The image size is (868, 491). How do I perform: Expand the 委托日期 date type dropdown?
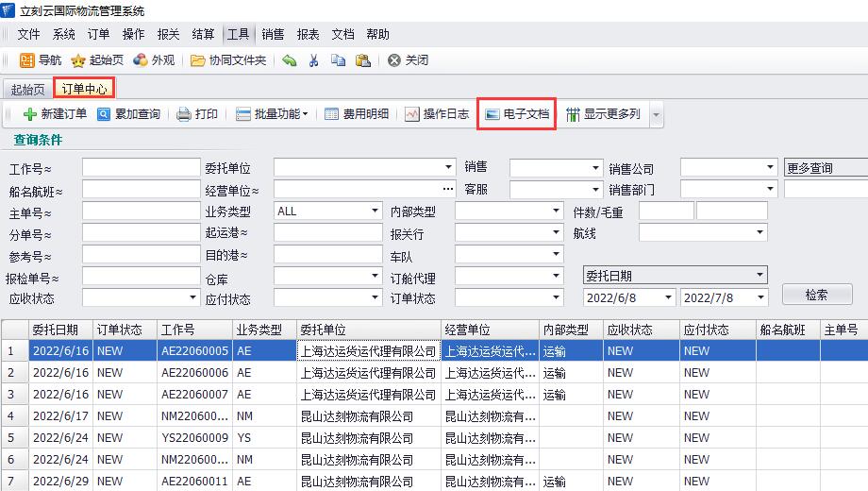click(760, 276)
